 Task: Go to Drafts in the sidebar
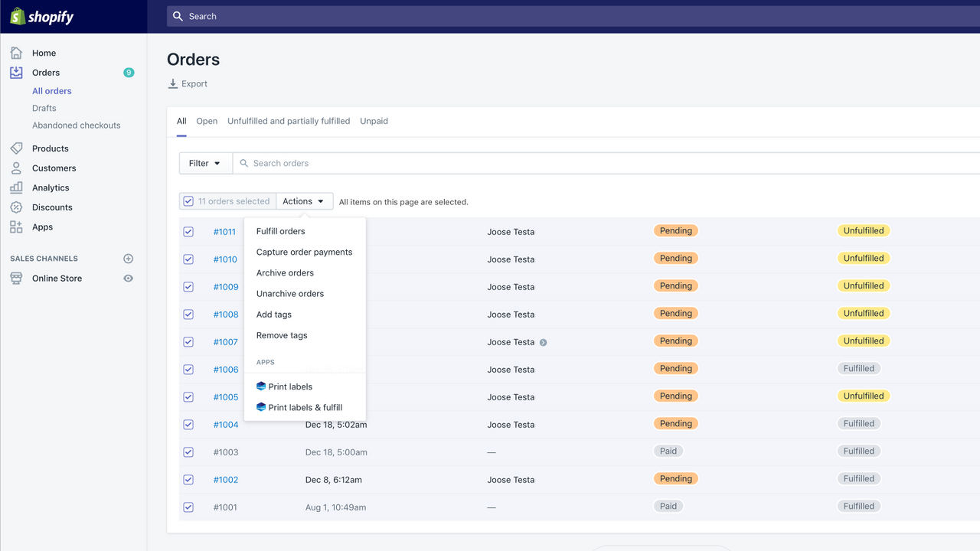[44, 108]
